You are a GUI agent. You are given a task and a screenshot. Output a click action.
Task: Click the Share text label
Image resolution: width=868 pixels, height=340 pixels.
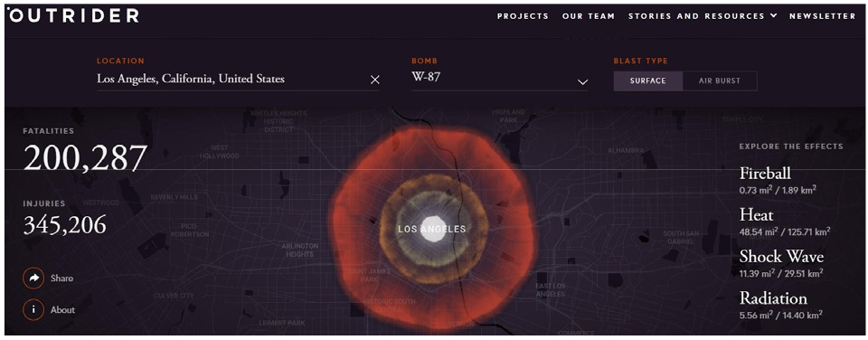61,279
